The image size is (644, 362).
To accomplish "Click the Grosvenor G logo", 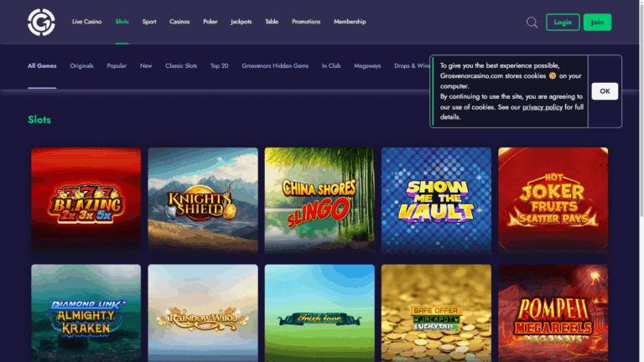I will [41, 22].
